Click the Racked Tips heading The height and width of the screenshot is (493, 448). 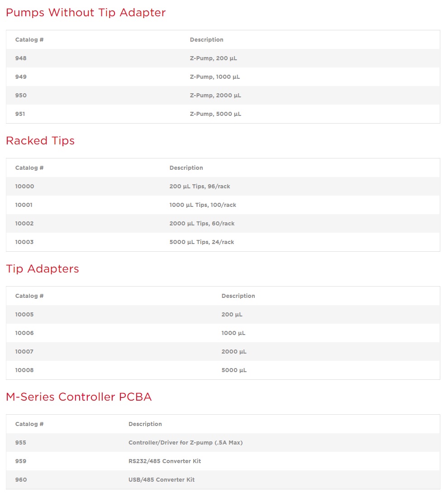pos(40,141)
